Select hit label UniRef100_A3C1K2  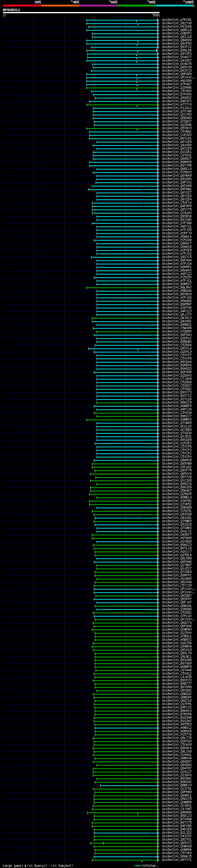[177, 467]
